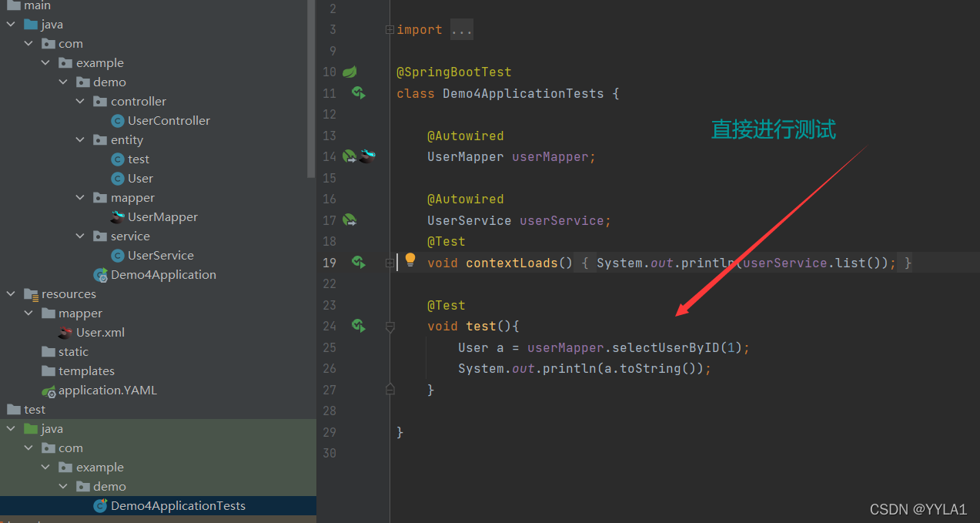This screenshot has height=523, width=980.
Task: Collapse the demo package under test
Action: tap(63, 487)
